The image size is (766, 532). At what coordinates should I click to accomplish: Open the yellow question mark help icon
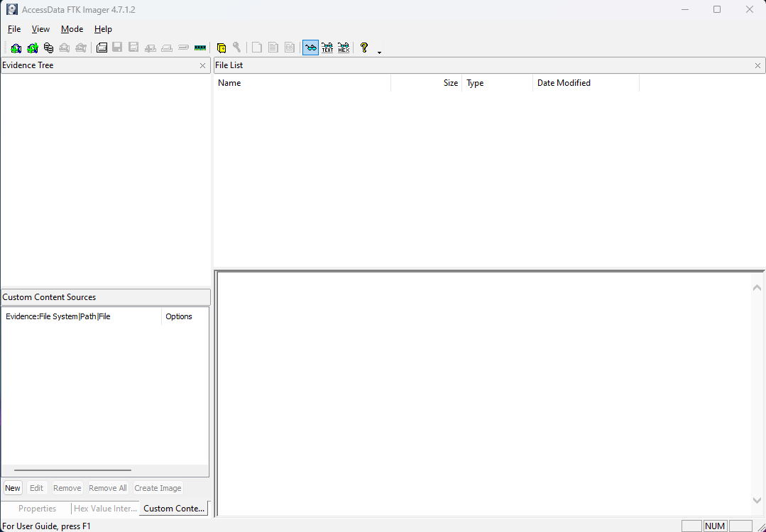[x=364, y=48]
